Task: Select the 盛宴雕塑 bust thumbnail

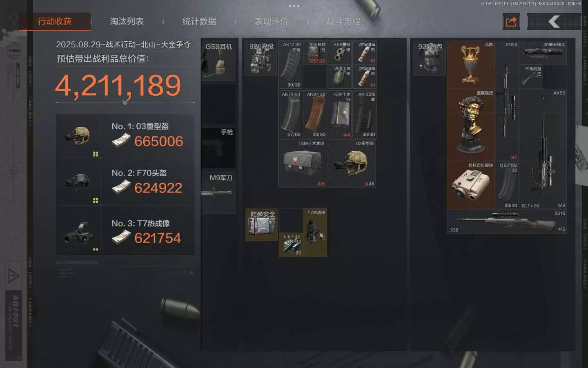Action: click(471, 125)
